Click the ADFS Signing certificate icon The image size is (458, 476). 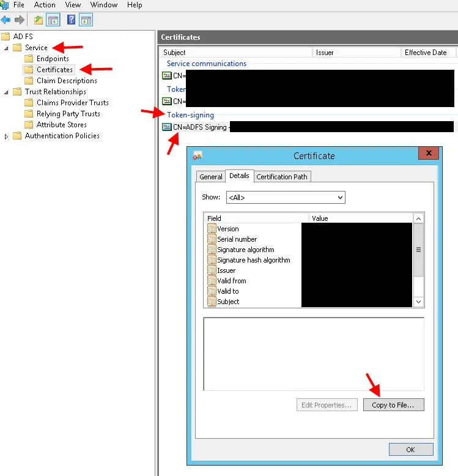click(167, 127)
